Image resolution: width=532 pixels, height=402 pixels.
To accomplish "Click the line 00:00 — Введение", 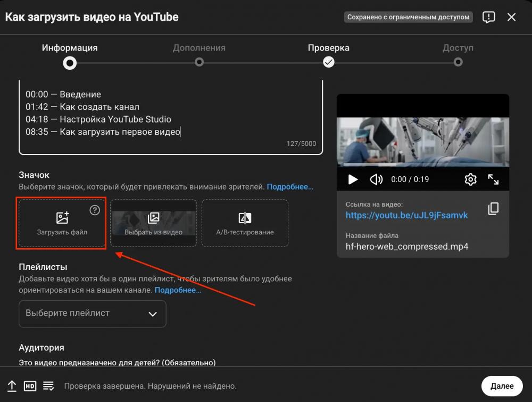I will tap(63, 94).
